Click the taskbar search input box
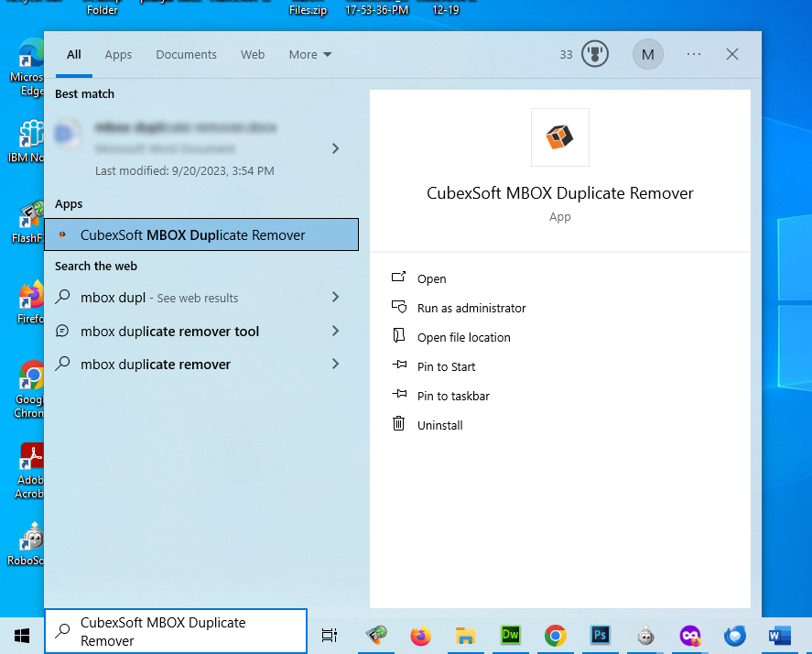 pos(176,631)
